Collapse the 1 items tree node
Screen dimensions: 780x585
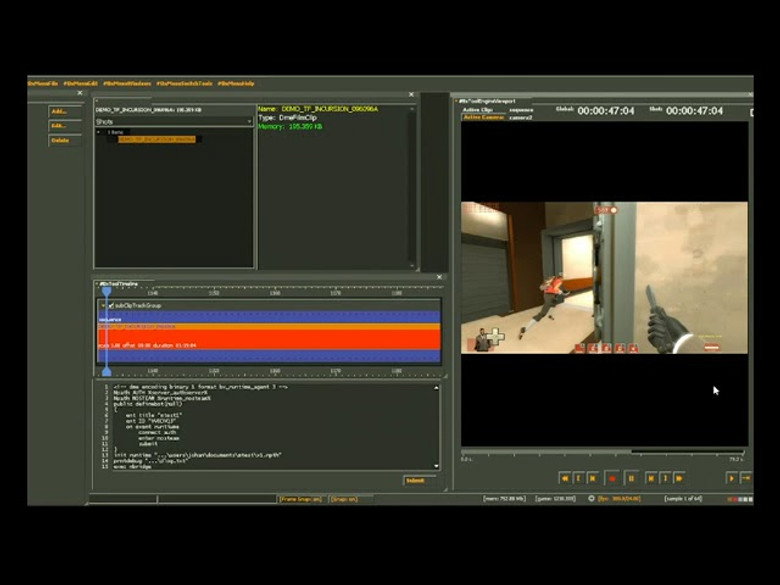coord(98,132)
